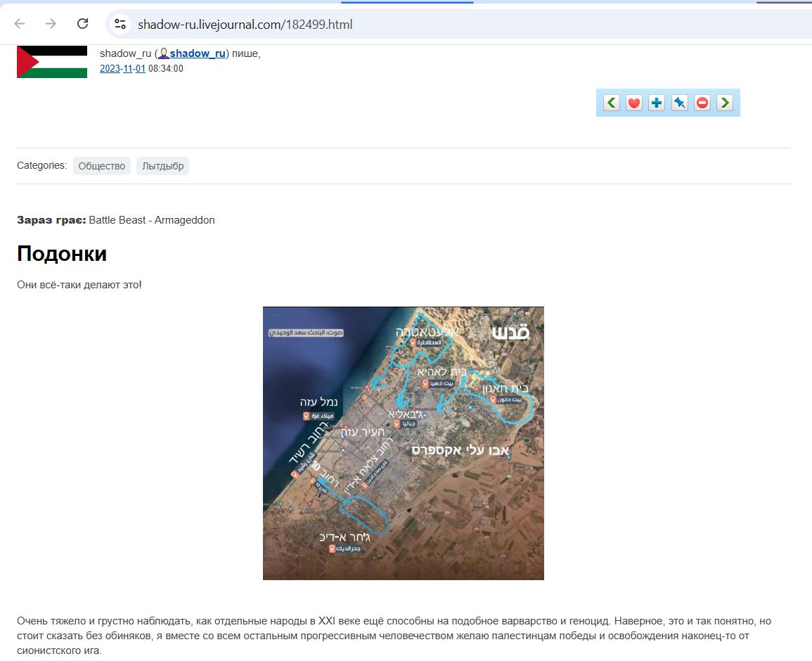Select the Общество category tag
Viewport: 812px width, 661px height.
[102, 166]
